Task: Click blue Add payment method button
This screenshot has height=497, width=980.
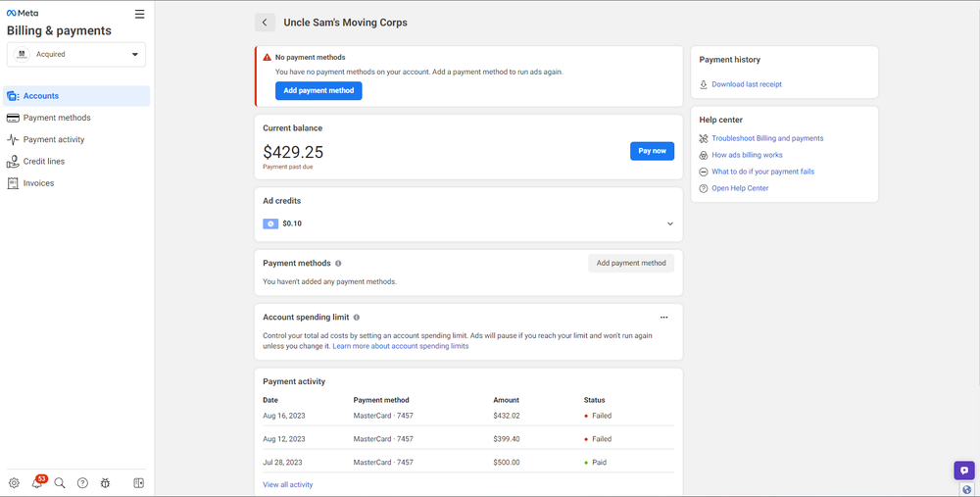Action: (318, 90)
